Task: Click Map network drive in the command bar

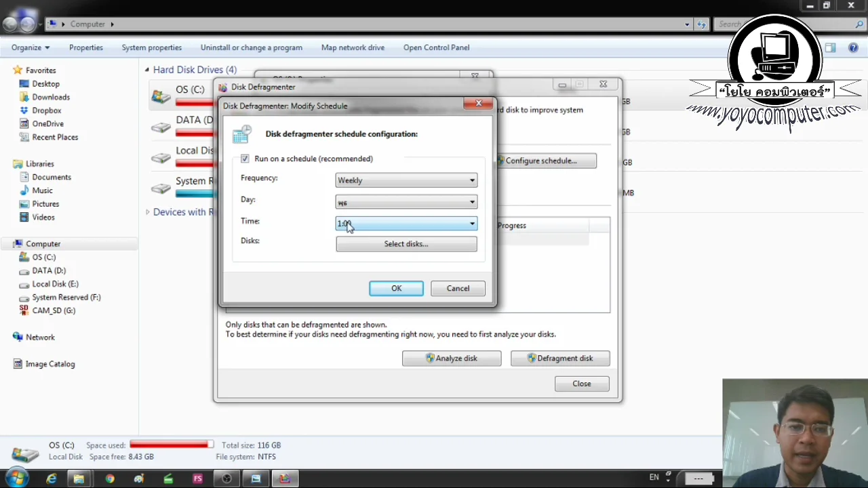Action: [353, 47]
